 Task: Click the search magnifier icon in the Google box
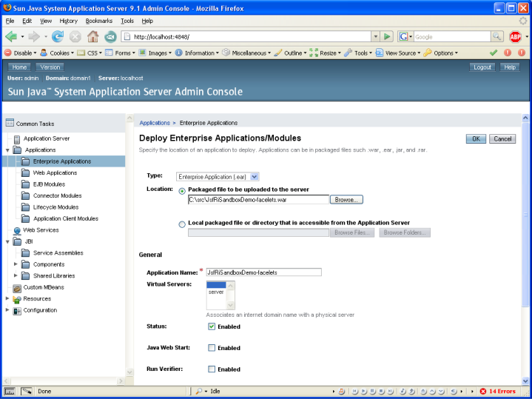point(496,36)
